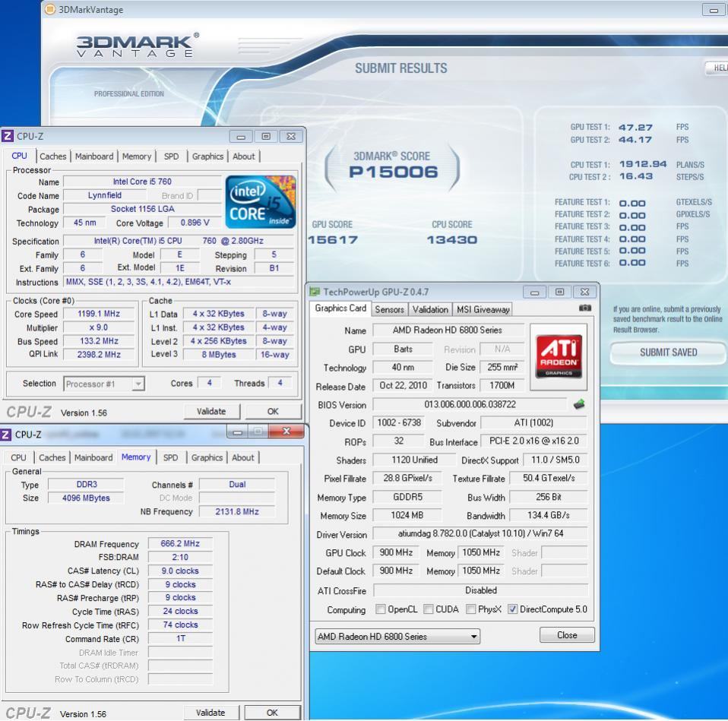This screenshot has width=728, height=721.
Task: Click the GPU-Z title bar icon
Action: tap(315, 292)
